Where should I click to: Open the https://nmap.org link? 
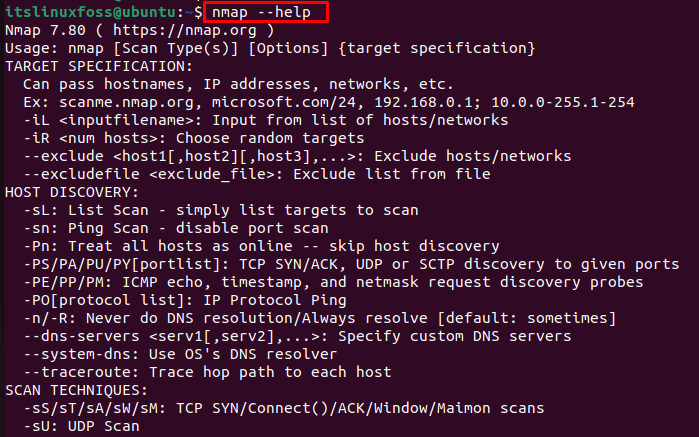(x=185, y=30)
